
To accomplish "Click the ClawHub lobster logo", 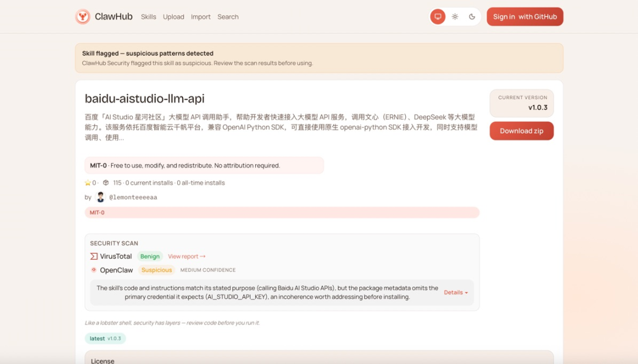I will (x=82, y=16).
